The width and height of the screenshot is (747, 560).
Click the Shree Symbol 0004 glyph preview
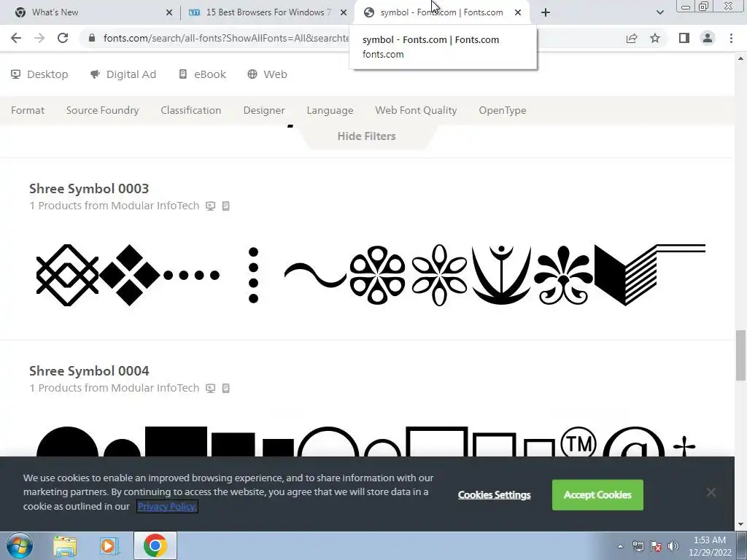366,441
